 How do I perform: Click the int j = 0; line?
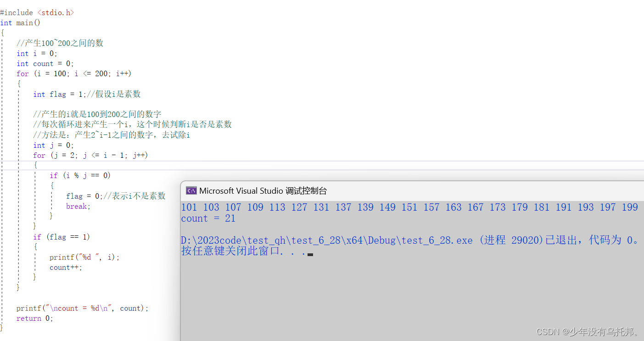pos(53,145)
